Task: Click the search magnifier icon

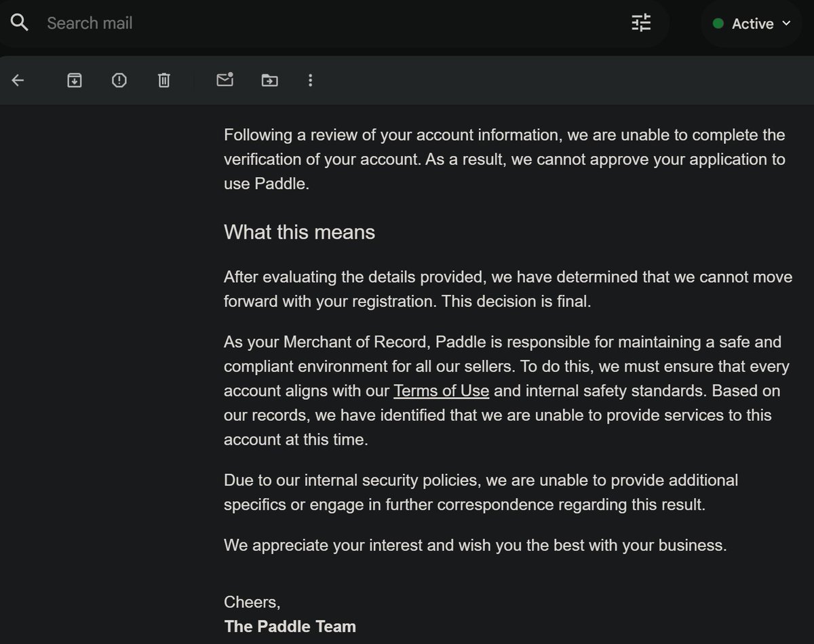Action: pyautogui.click(x=20, y=23)
